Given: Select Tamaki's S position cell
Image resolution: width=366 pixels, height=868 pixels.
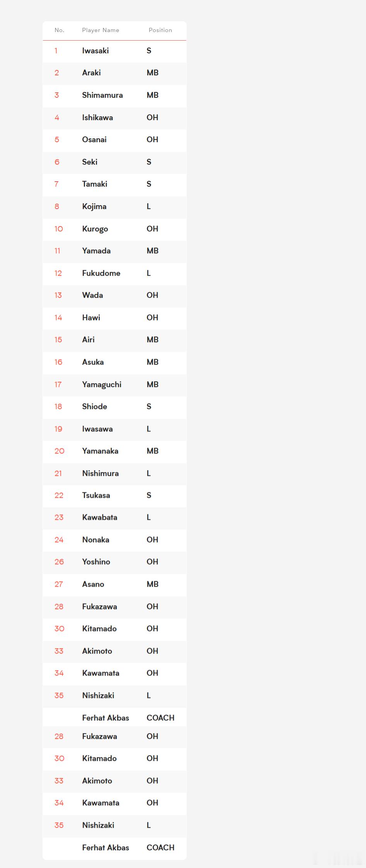Looking at the screenshot, I should [x=149, y=184].
